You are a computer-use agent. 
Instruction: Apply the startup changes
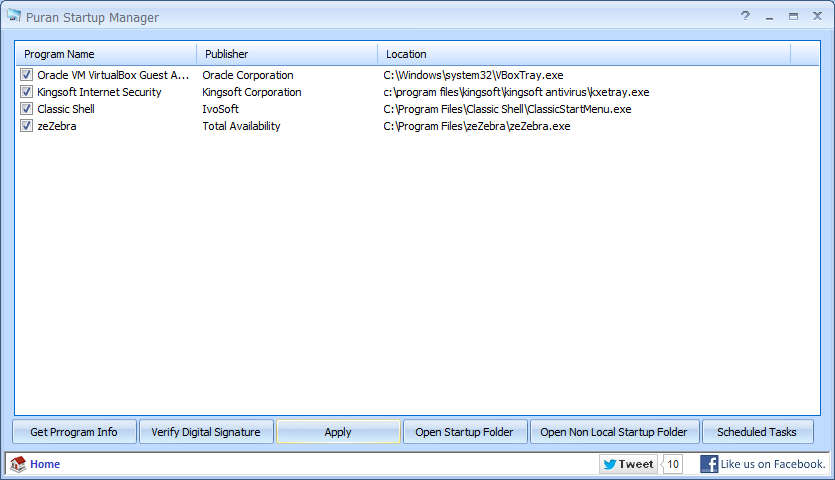tap(338, 432)
